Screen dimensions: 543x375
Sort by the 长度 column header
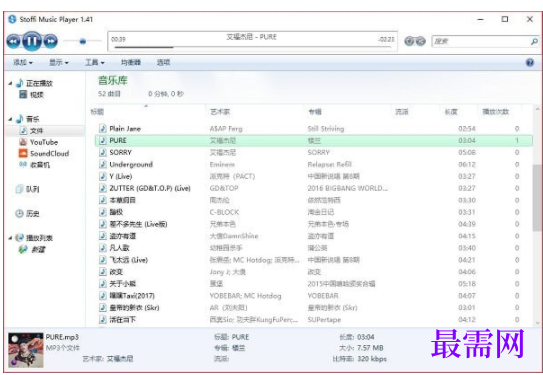click(x=451, y=111)
